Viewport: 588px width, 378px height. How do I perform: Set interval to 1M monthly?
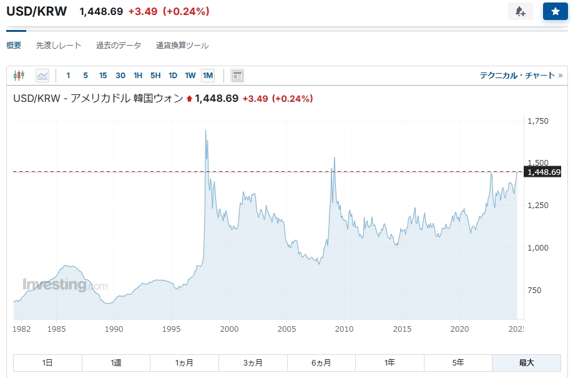point(208,76)
